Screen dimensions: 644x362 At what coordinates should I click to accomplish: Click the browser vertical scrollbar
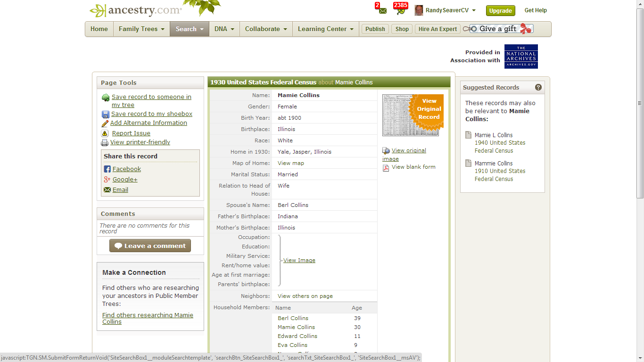click(640, 103)
